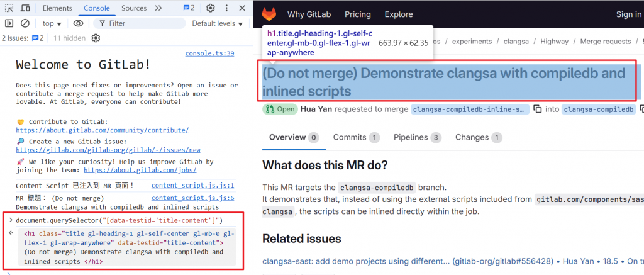This screenshot has width=644, height=275.
Task: Open the clangsa-compiledb target branch link
Action: coord(598,109)
